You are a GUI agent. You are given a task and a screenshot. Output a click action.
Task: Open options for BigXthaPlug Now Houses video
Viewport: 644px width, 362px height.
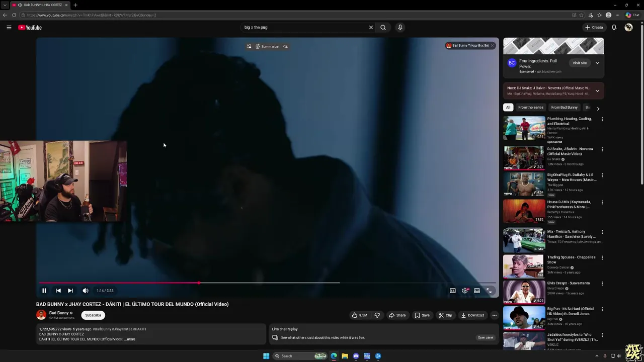[x=602, y=175]
